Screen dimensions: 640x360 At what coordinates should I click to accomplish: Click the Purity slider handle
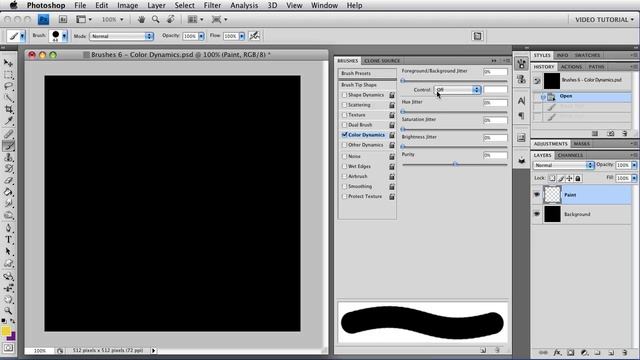456,164
